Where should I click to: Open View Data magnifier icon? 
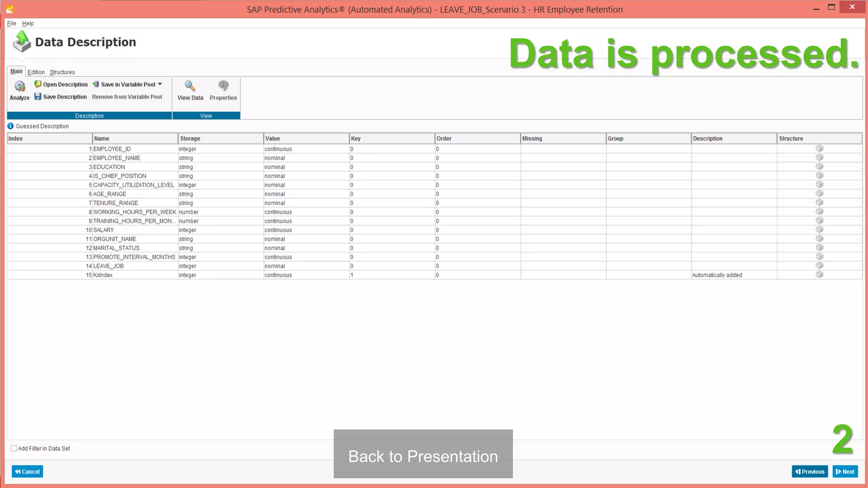(190, 86)
